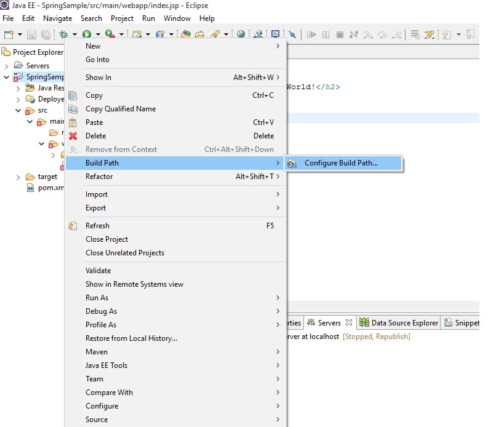
Task: Click the Terminate stop icon
Action: point(340,34)
